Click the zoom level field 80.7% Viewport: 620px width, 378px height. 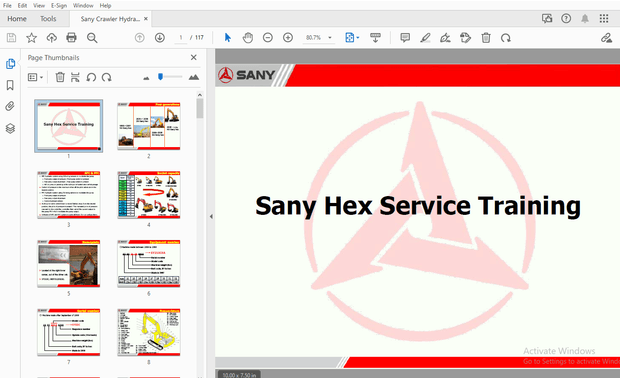click(x=313, y=38)
